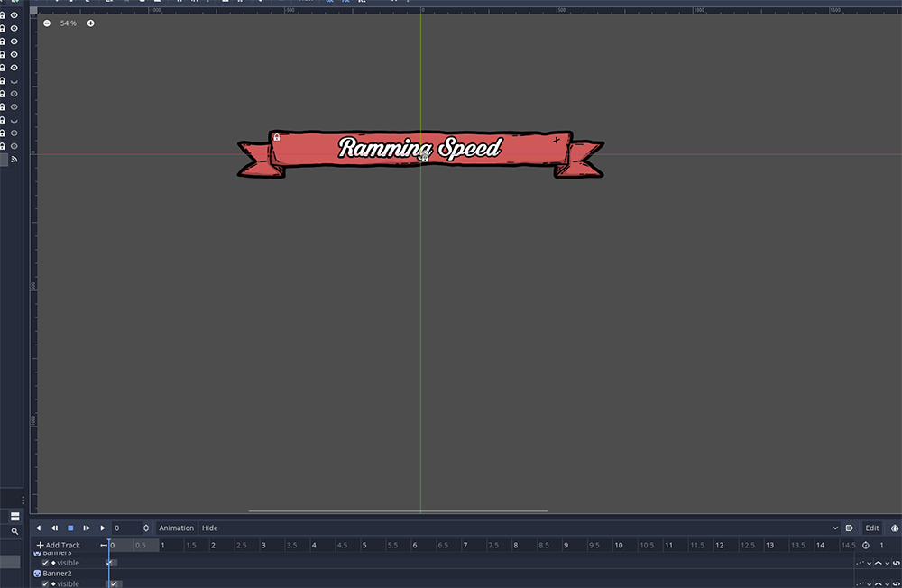
Task: Open the search icon in left panel
Action: [14, 531]
